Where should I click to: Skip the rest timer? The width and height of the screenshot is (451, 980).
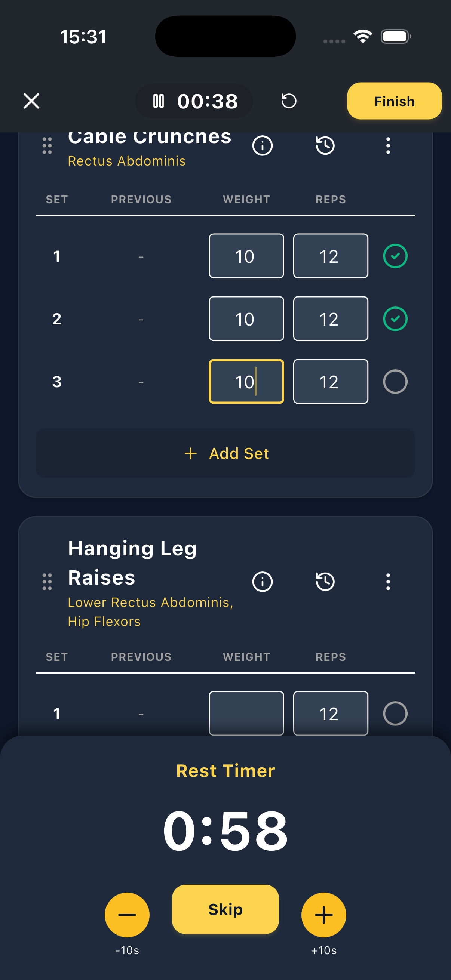[x=225, y=909]
